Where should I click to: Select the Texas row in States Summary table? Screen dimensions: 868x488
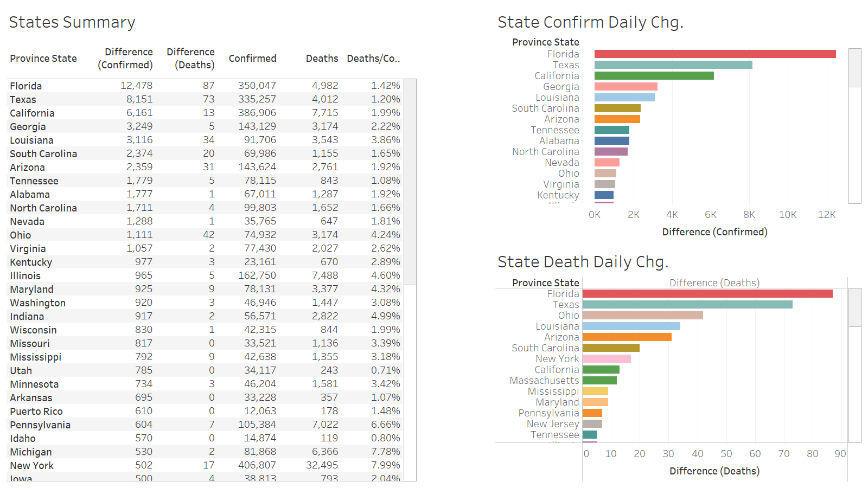tap(205, 99)
